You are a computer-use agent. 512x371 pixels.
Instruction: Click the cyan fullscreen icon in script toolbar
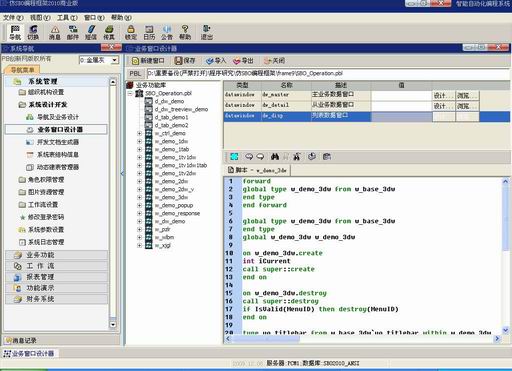pos(234,156)
